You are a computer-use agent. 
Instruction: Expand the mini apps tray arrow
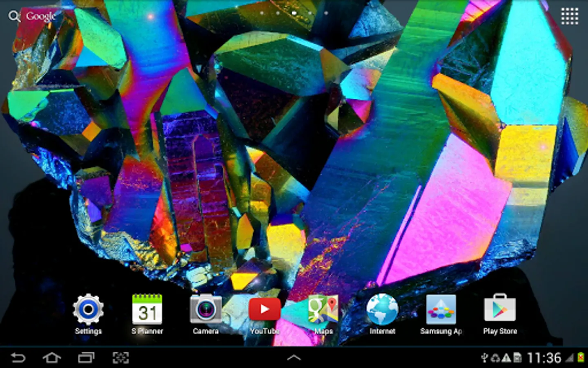(x=294, y=358)
